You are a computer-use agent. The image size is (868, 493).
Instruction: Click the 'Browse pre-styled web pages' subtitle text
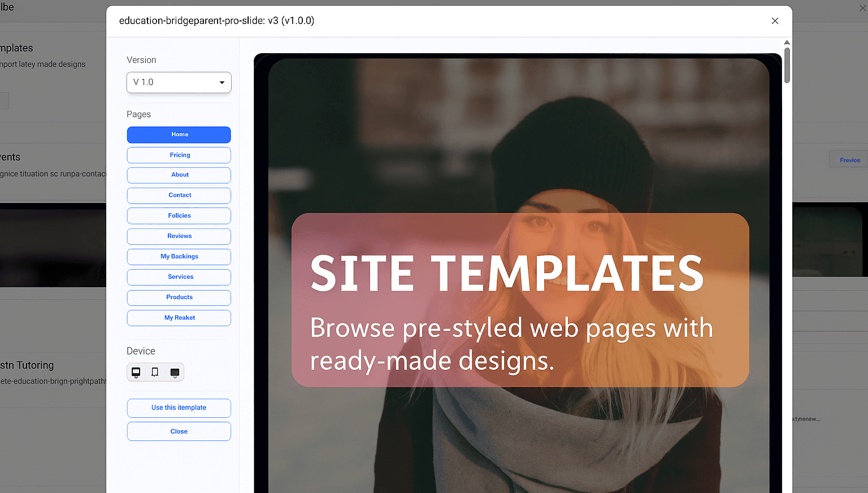click(511, 344)
